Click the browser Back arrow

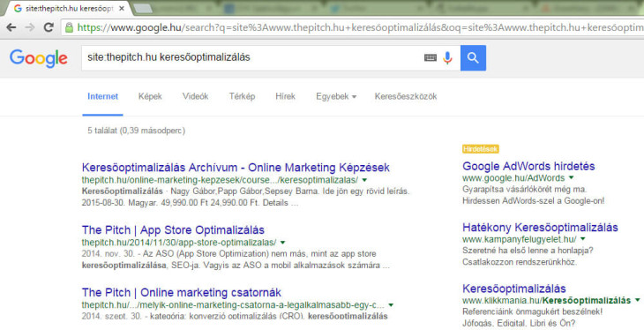[11, 27]
